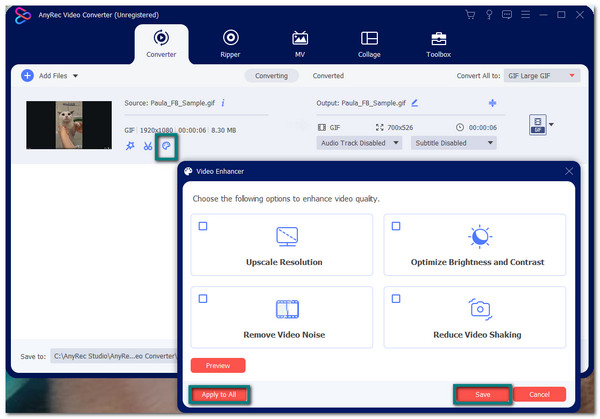Click the Save to path field
Screen dimensions: 600x419
(x=114, y=356)
